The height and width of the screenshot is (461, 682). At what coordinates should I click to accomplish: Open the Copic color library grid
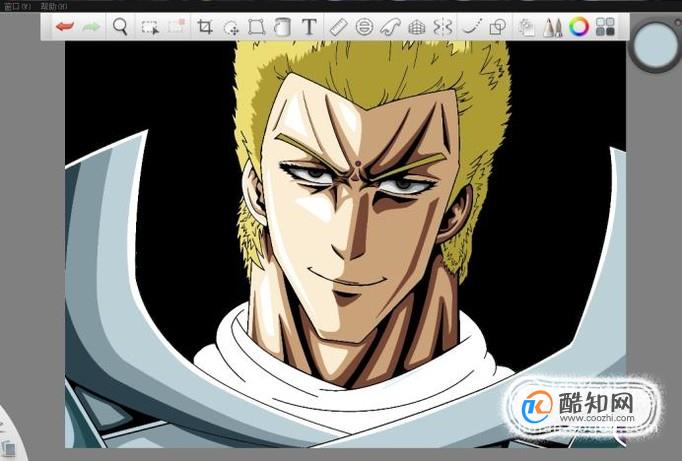[605, 27]
